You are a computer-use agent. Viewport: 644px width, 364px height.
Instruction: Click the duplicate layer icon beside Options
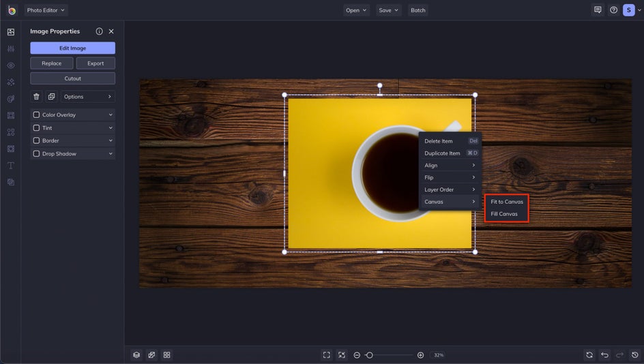click(x=51, y=97)
